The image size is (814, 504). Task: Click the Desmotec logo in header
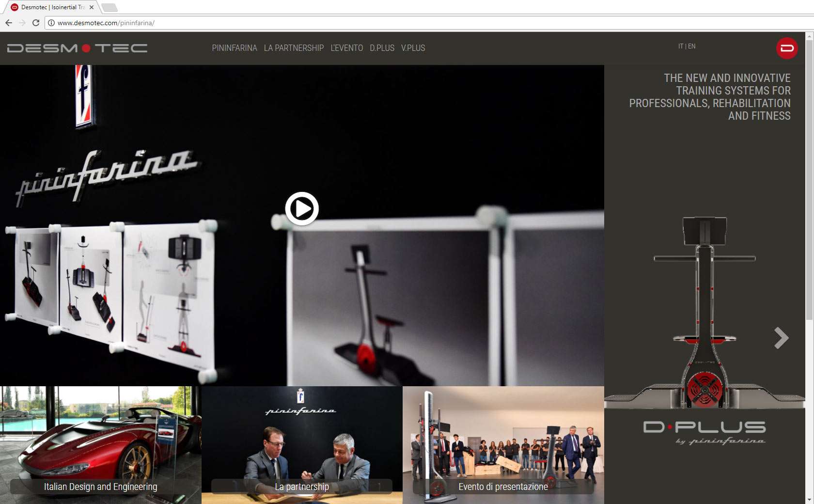[x=78, y=48]
